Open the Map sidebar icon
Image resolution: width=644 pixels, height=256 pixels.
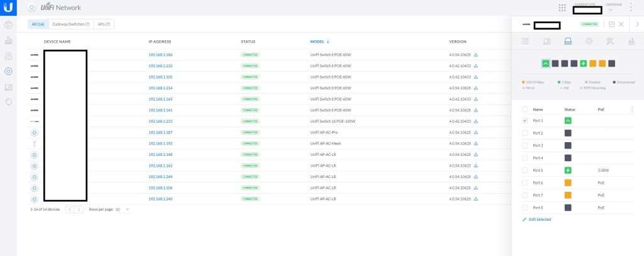[x=8, y=56]
